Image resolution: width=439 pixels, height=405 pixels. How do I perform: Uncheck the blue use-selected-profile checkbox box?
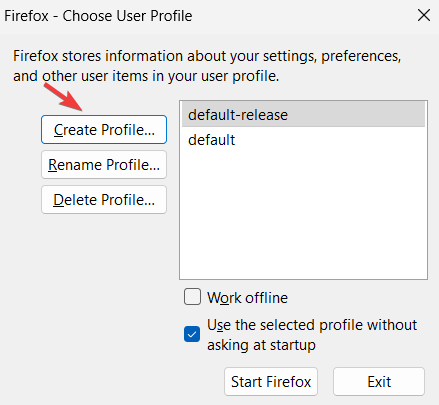point(192,334)
